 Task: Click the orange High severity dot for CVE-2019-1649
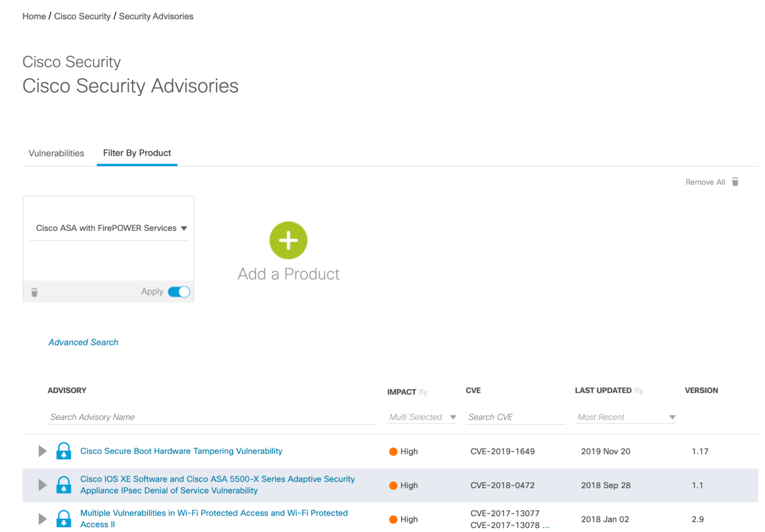click(x=393, y=451)
